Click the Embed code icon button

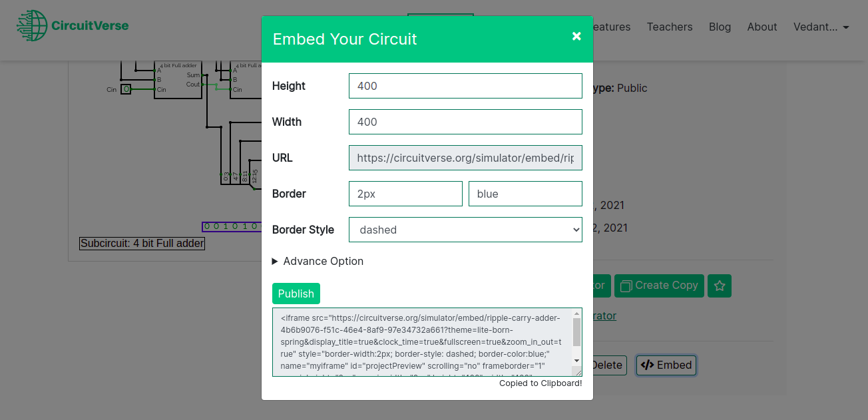tap(666, 365)
